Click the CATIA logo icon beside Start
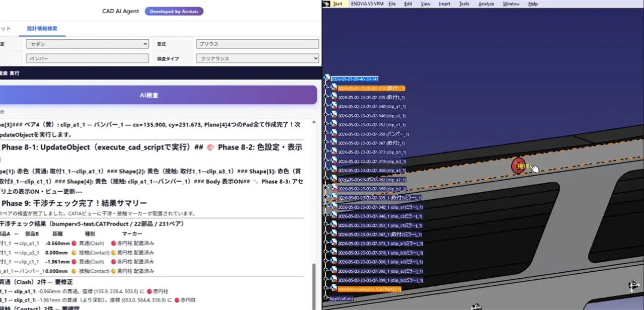 click(327, 4)
